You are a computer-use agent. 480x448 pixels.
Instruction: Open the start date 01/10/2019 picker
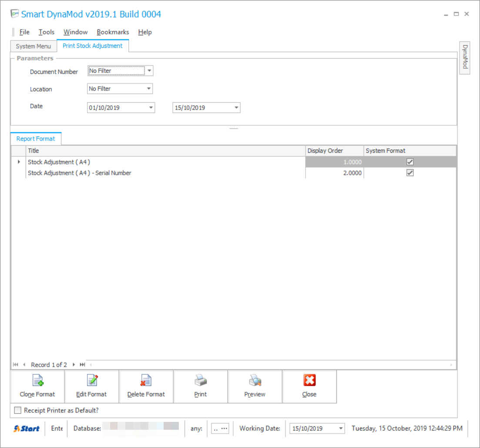click(151, 108)
